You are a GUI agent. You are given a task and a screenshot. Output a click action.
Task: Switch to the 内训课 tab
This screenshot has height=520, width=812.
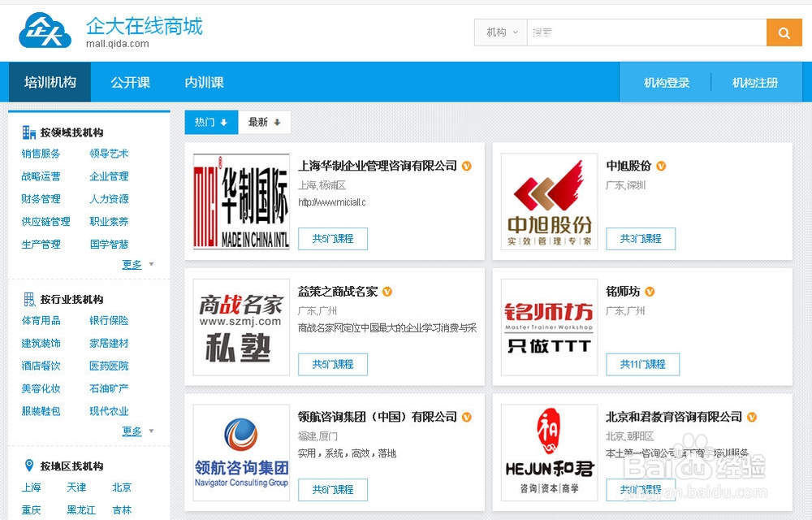point(202,82)
